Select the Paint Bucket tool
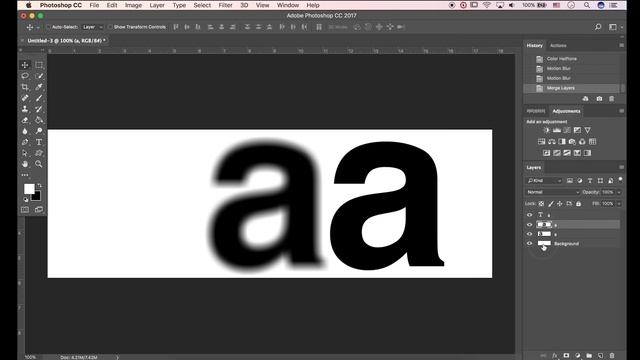The width and height of the screenshot is (640, 360). (x=39, y=120)
